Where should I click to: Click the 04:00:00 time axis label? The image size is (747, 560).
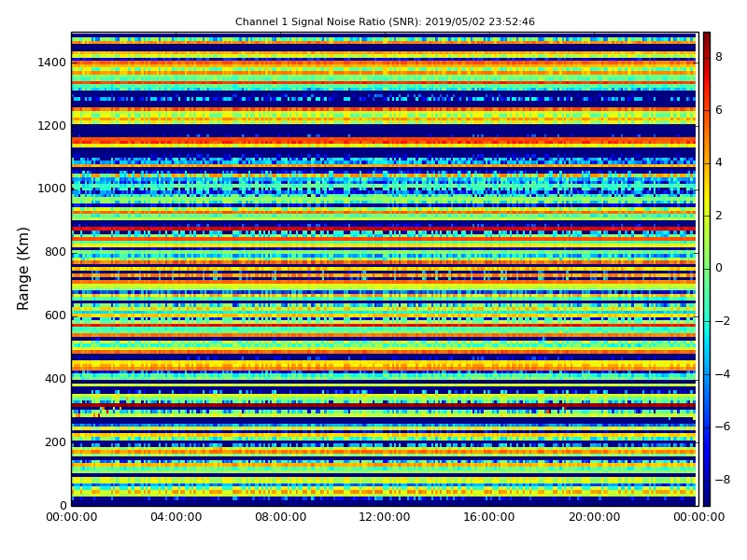176,517
